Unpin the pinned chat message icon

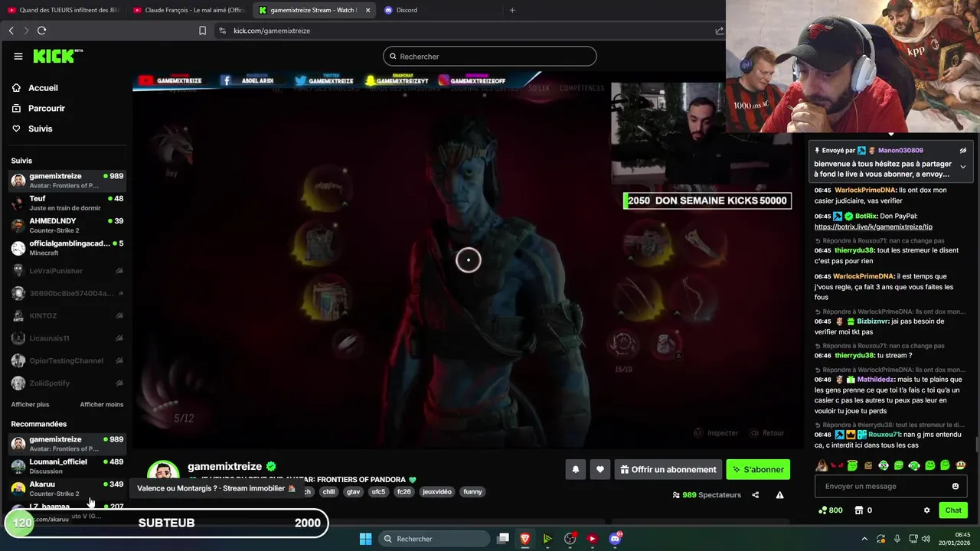pos(962,151)
